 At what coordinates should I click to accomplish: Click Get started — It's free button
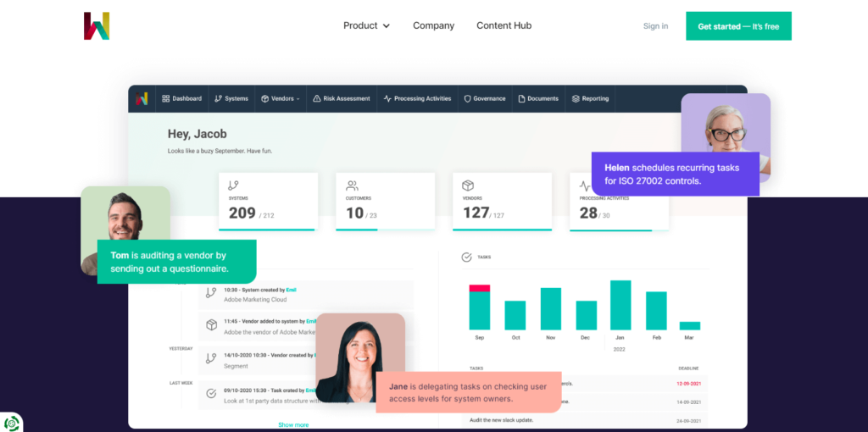pos(738,26)
